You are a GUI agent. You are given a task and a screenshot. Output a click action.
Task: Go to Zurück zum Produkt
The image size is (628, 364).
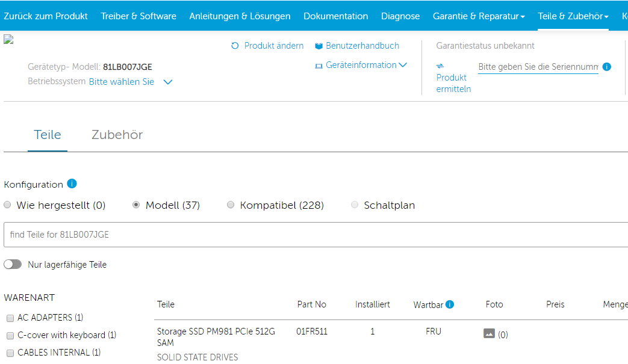46,16
